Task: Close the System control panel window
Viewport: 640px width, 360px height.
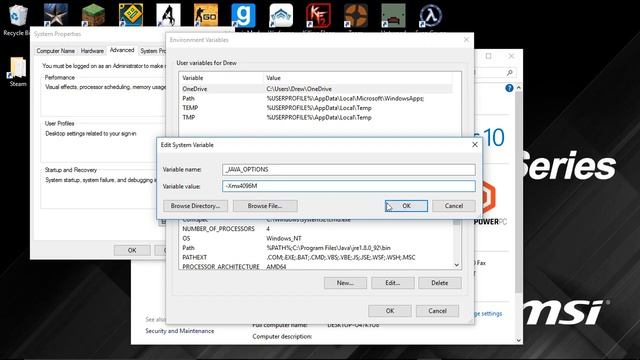Action: pos(511,56)
